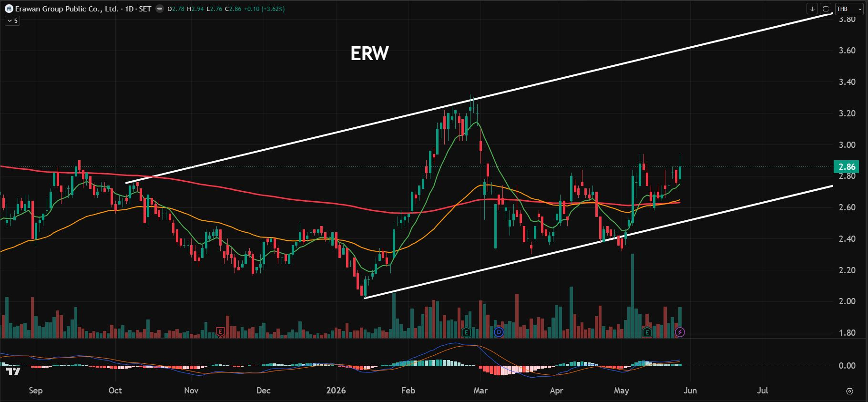
Task: Select the upper channel trendline
Action: click(x=479, y=98)
